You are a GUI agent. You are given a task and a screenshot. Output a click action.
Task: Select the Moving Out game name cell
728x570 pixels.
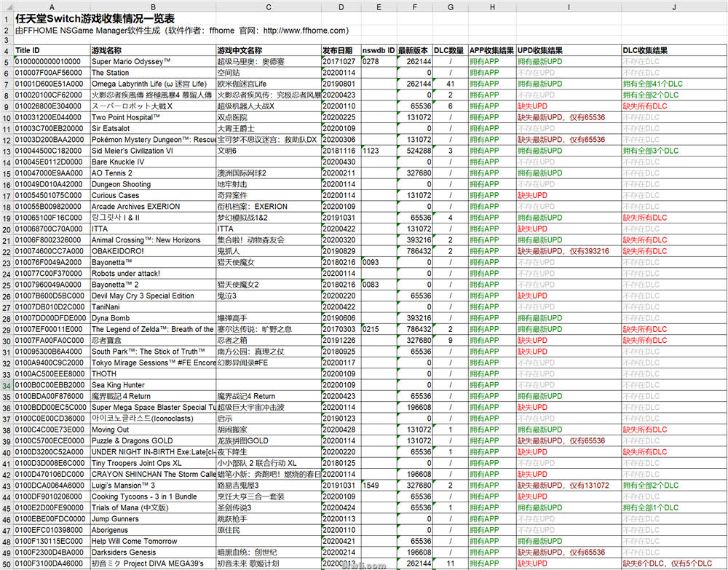[x=153, y=430]
